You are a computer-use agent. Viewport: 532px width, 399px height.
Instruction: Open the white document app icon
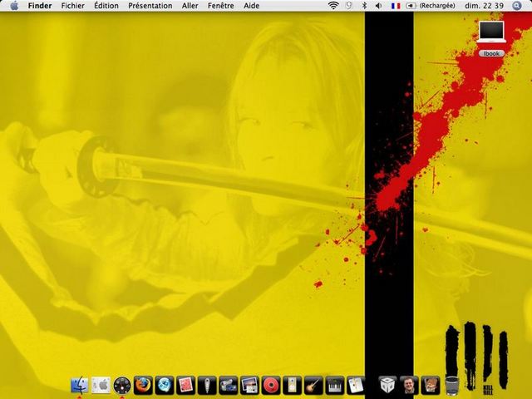pyautogui.click(x=356, y=385)
